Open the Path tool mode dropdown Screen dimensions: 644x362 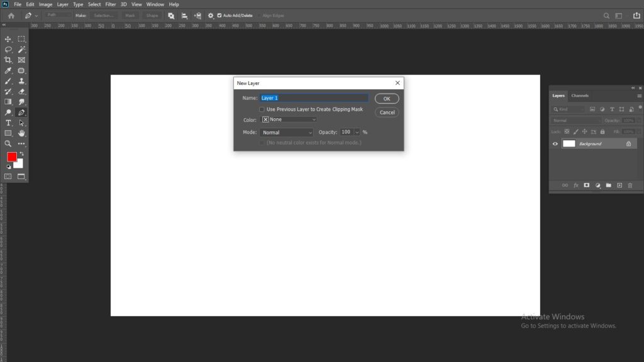click(x=57, y=15)
